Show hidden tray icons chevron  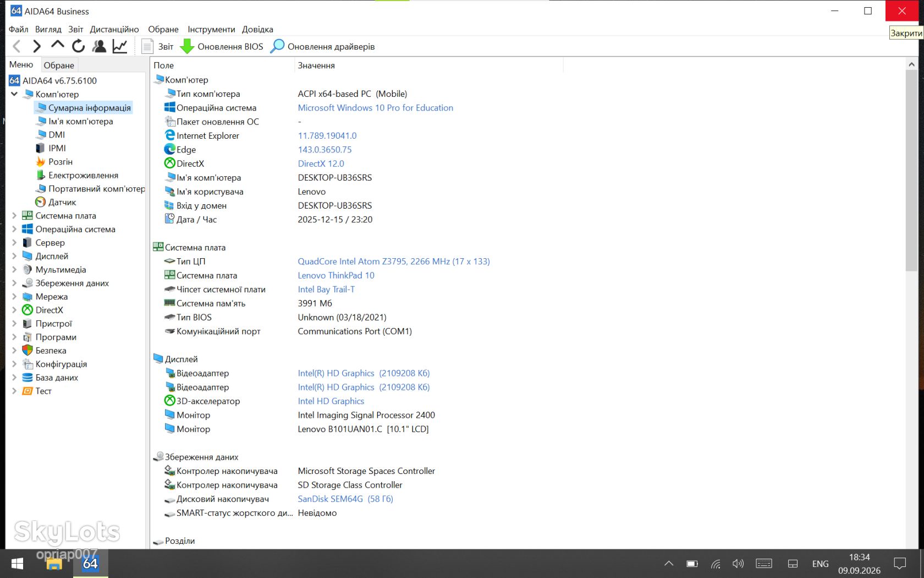(x=669, y=564)
